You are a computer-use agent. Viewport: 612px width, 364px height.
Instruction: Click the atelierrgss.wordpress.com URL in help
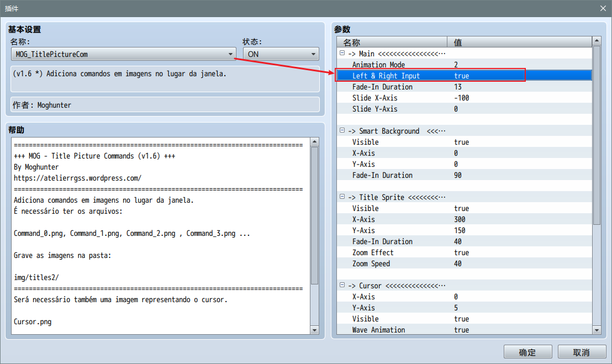tap(78, 178)
